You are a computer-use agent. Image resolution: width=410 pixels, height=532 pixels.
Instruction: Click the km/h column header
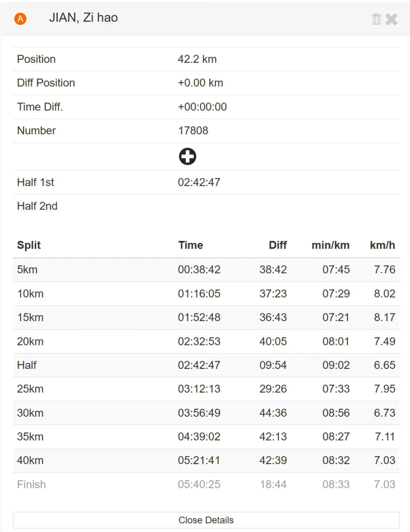(x=382, y=245)
